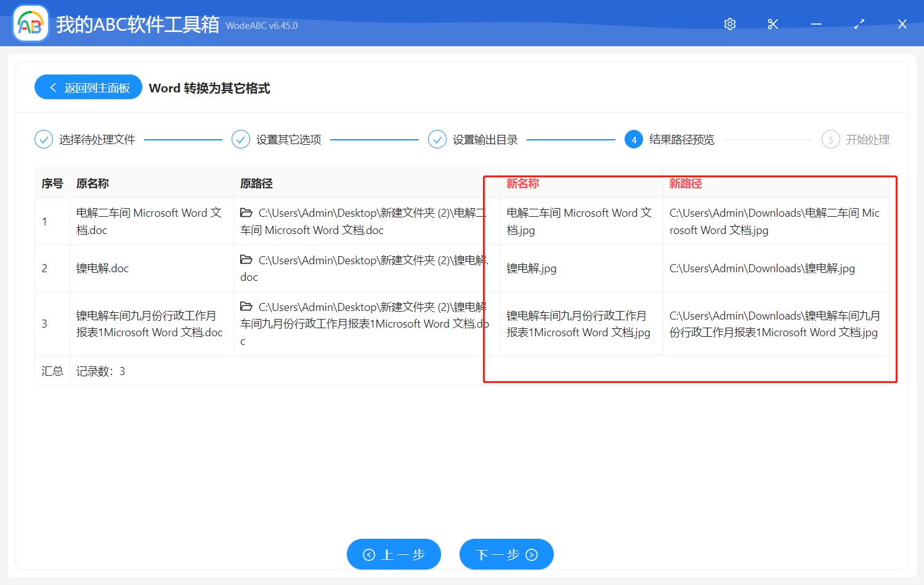The width and height of the screenshot is (924, 585).
Task: Select the 镍电解.jpg new name cell
Action: pos(530,268)
